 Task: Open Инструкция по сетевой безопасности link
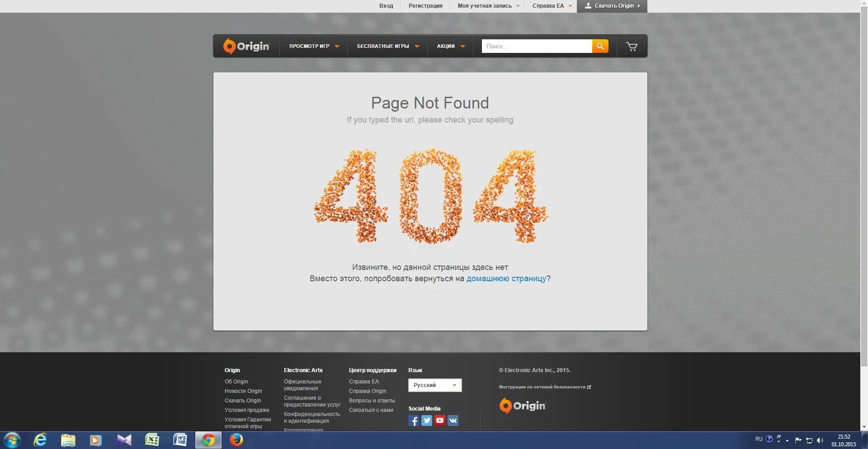545,387
